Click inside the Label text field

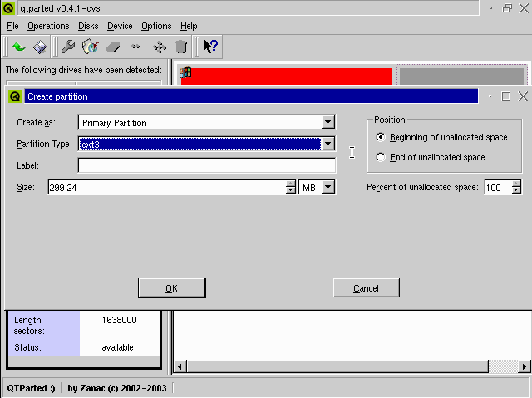click(207, 165)
